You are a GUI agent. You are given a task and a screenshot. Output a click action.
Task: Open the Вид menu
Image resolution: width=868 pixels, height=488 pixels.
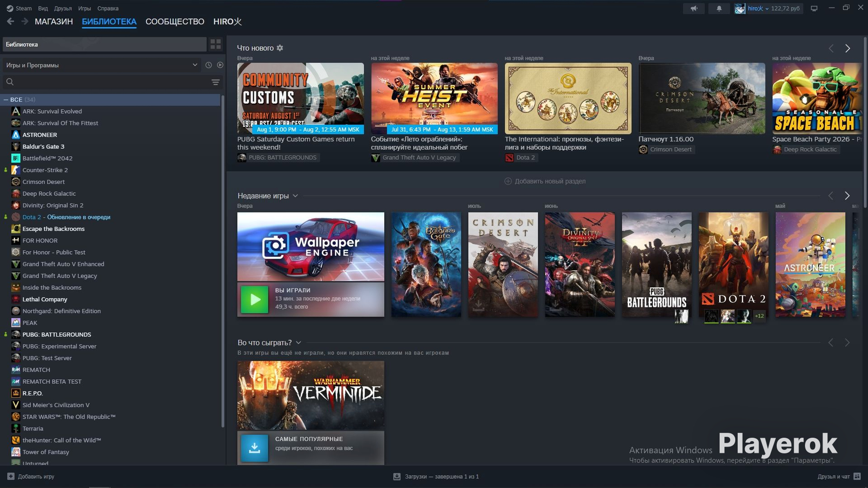43,8
